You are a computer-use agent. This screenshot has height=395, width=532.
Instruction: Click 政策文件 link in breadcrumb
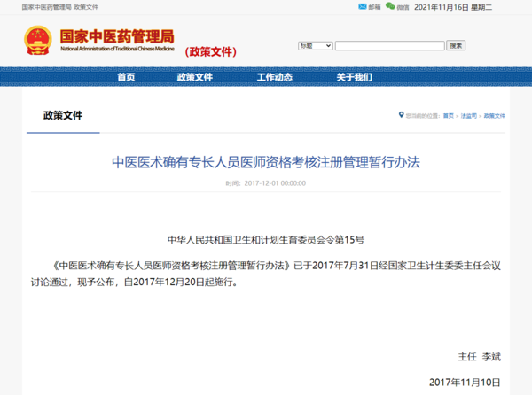click(494, 116)
